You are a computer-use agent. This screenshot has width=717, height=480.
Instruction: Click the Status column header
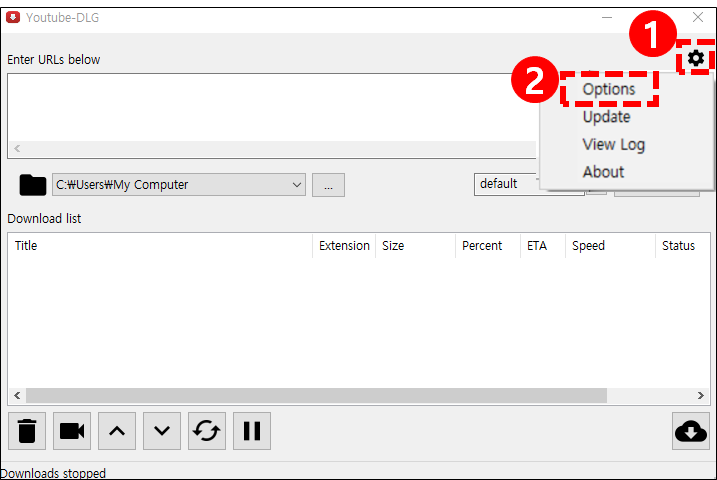[x=683, y=246]
